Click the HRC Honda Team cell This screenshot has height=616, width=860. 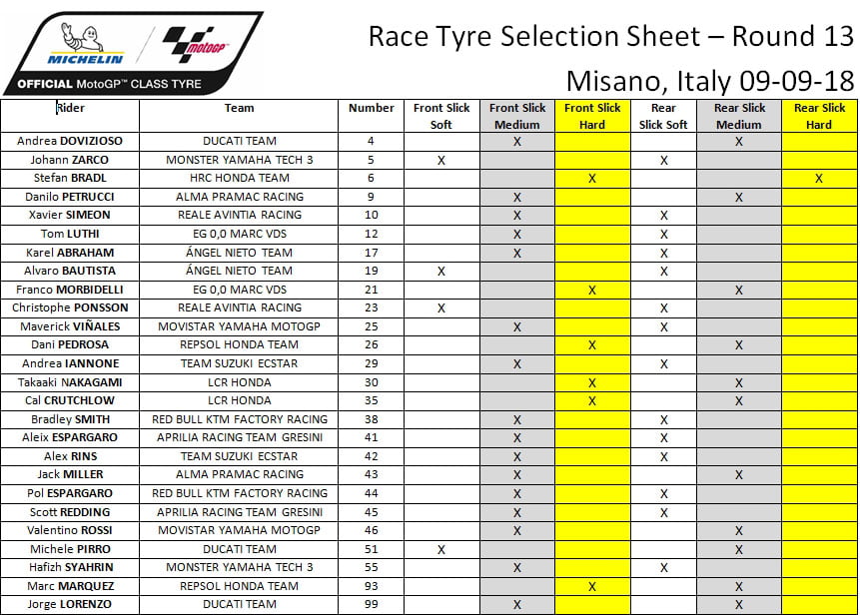click(240, 179)
